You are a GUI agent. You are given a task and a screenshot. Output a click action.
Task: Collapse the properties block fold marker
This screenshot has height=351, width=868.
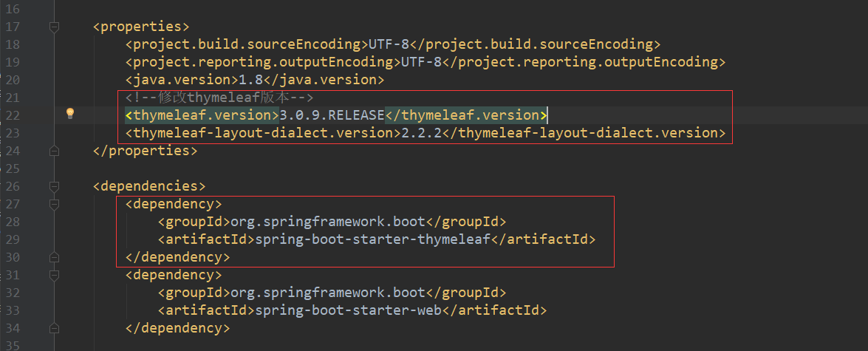click(x=53, y=27)
